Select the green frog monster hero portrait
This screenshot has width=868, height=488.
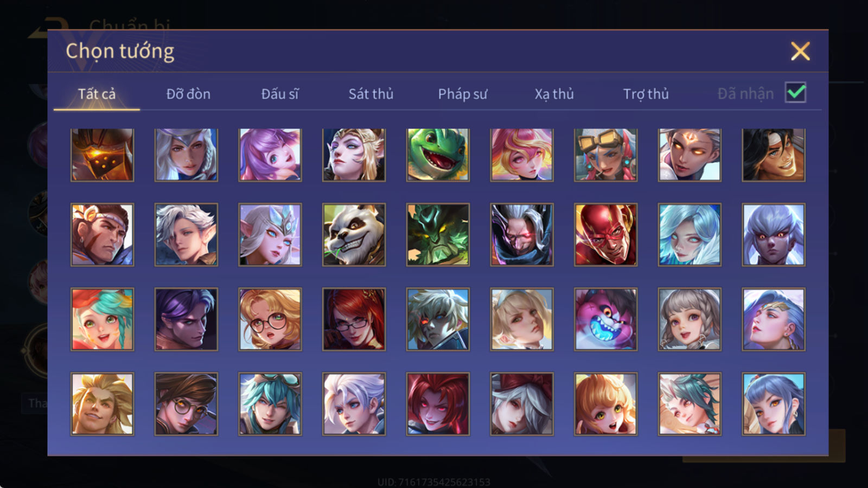coord(438,155)
